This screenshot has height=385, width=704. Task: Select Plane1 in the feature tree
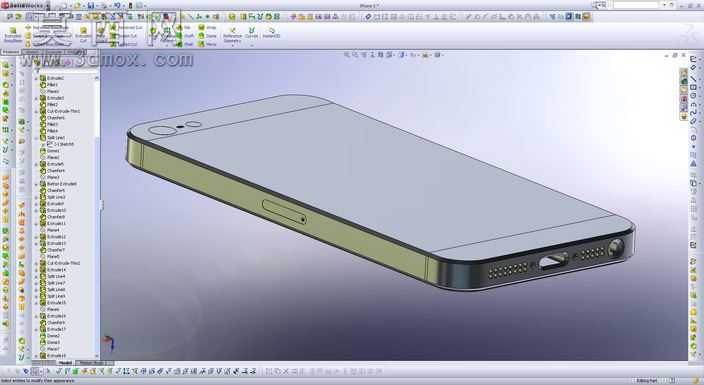coord(49,91)
